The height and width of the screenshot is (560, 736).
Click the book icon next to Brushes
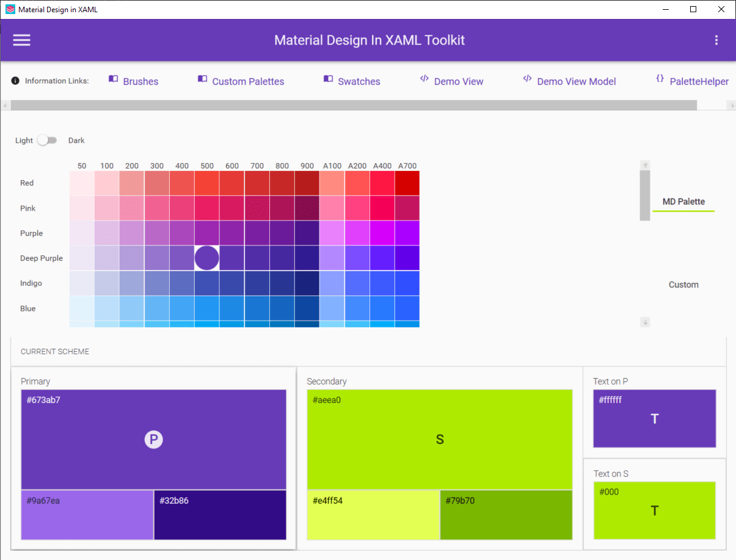pyautogui.click(x=113, y=79)
